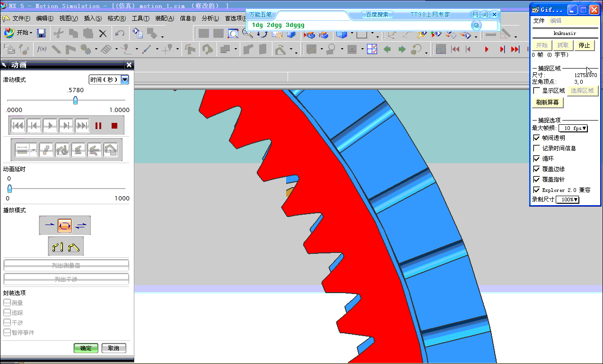Click the checklist grid icon in toolbar

click(372, 49)
